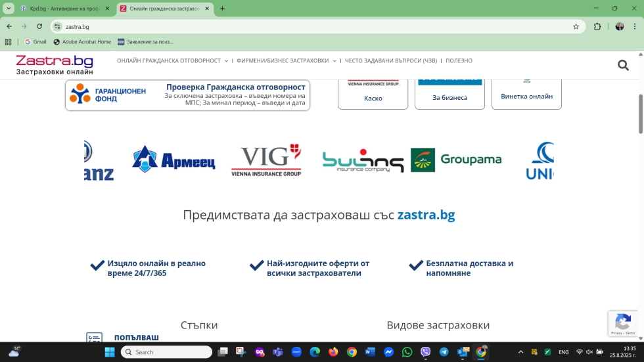Click the Wi-Fi network tray icon
Image resolution: width=644 pixels, height=362 pixels.
579,352
